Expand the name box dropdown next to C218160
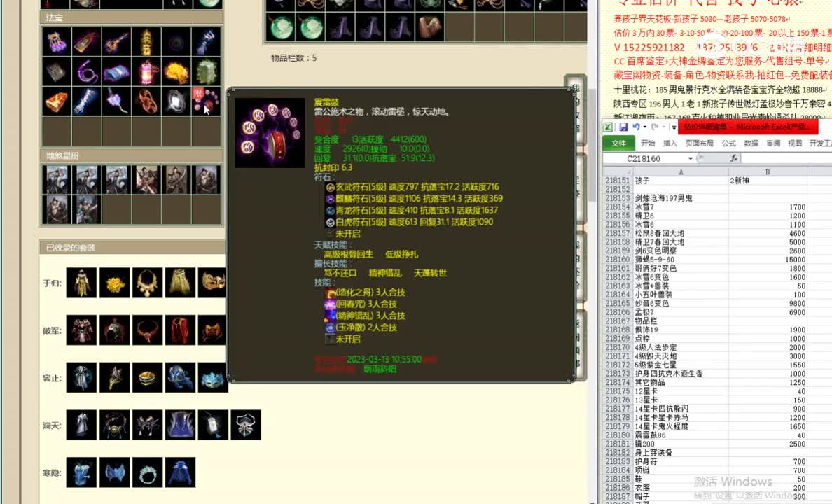The height and width of the screenshot is (504, 832). click(691, 159)
